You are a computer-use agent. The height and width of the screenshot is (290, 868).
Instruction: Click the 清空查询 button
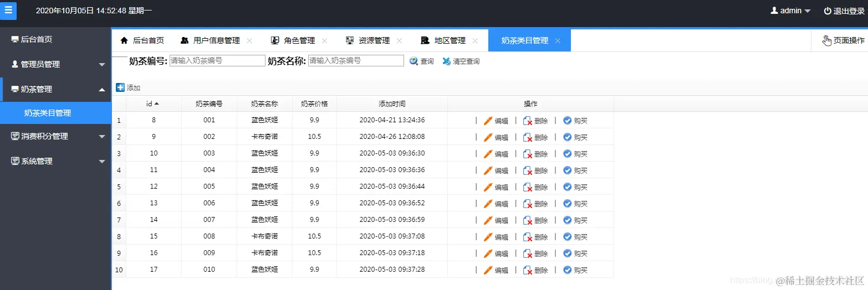461,61
